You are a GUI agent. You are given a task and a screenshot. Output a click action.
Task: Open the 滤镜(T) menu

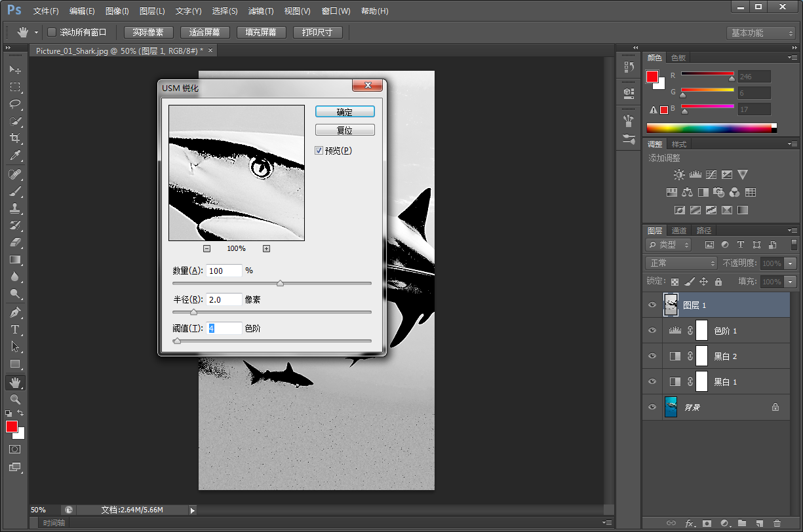point(261,11)
